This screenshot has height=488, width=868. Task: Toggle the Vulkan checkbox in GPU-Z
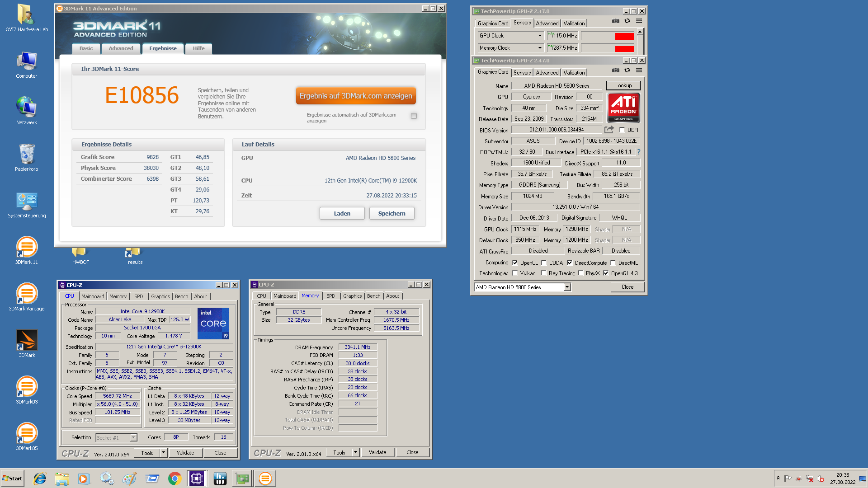pyautogui.click(x=515, y=273)
